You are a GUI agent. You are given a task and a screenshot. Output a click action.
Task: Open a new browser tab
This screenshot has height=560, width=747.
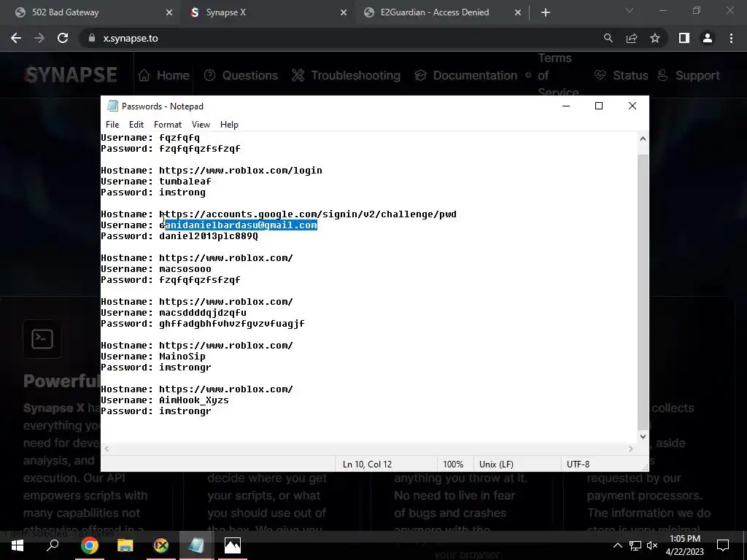click(546, 12)
